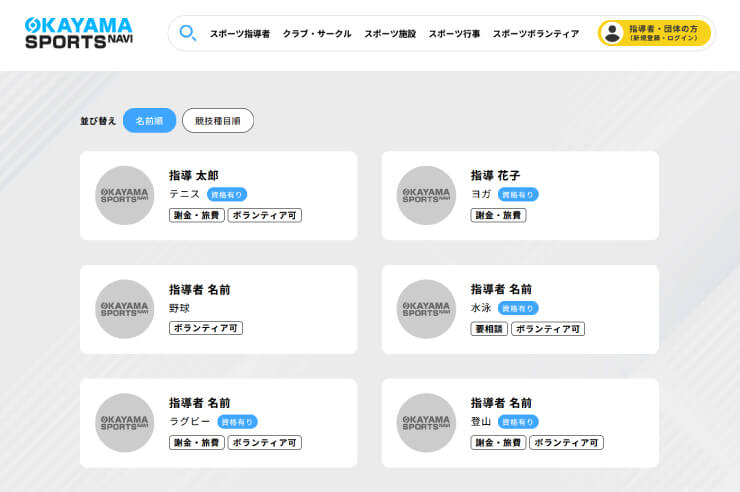
Task: Go to クラブ・サークル page
Action: (x=317, y=34)
